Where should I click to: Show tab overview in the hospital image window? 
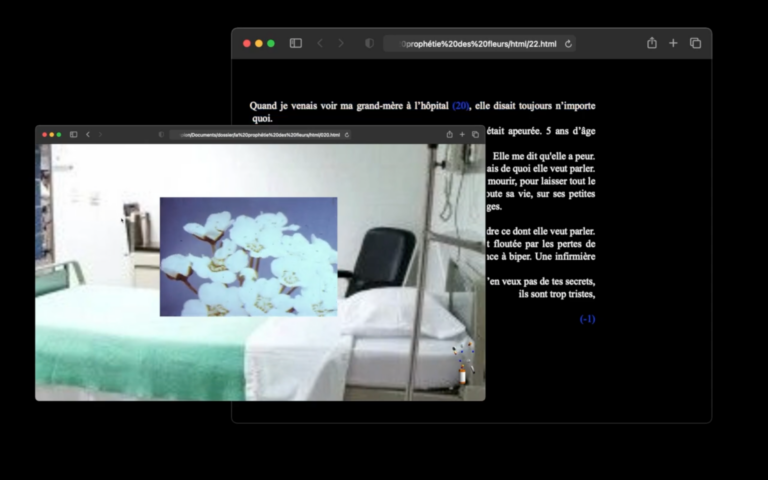pos(475,134)
